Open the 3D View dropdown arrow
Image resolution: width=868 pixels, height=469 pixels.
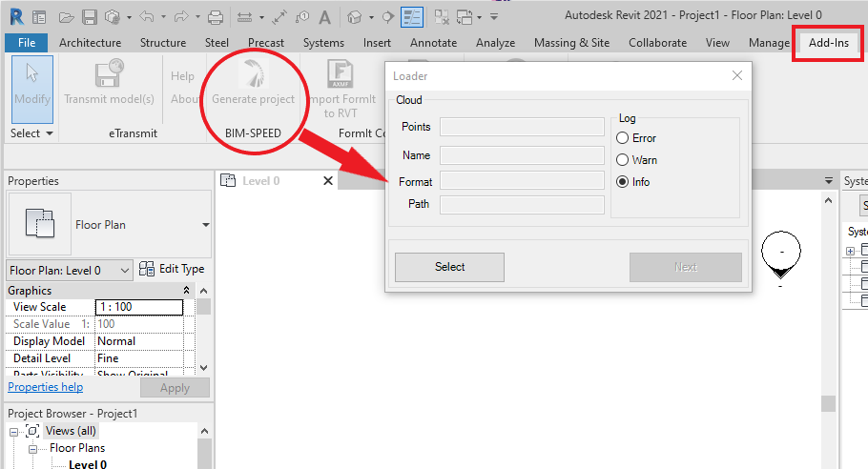(371, 18)
